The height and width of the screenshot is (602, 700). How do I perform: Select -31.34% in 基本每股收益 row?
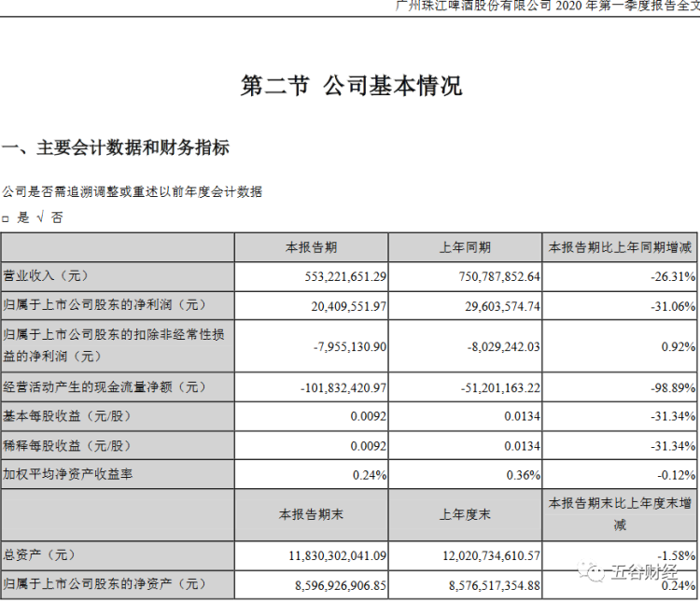[673, 416]
